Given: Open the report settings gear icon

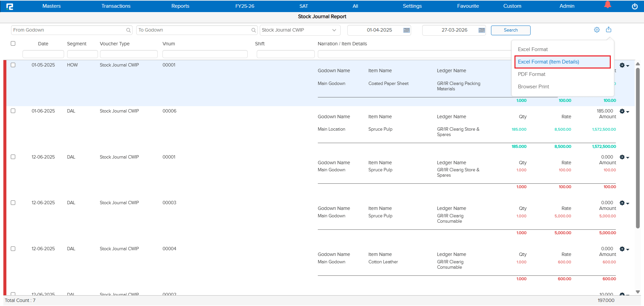Looking at the screenshot, I should (x=597, y=30).
